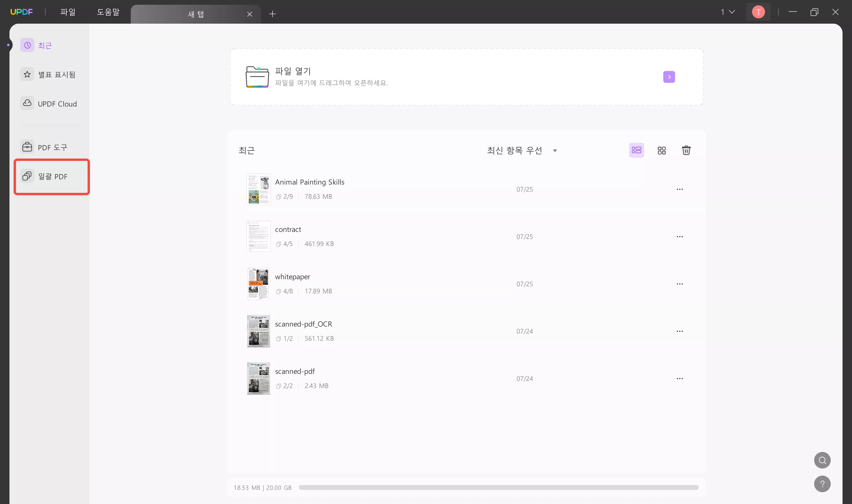The width and height of the screenshot is (852, 504).
Task: Click the 461.99 KB file size
Action: tap(319, 244)
